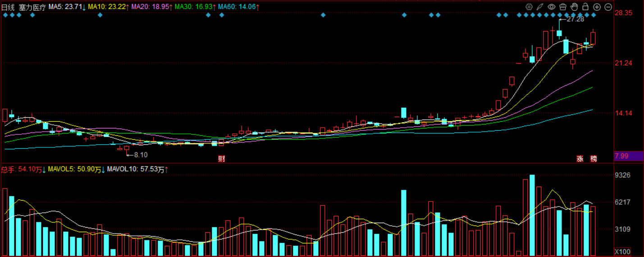This screenshot has width=644, height=257.
Task: Click the 榜 marker near the latest candles
Action: [x=594, y=159]
